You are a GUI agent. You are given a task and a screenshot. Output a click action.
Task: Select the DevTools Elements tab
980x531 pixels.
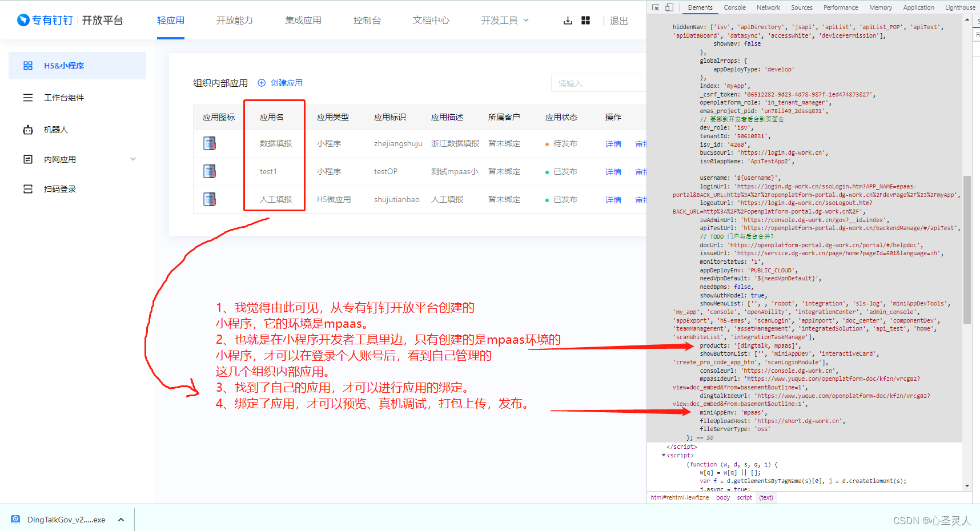pyautogui.click(x=700, y=7)
